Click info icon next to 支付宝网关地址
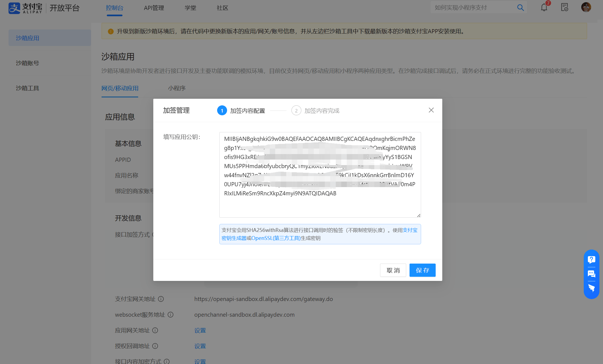 161,299
